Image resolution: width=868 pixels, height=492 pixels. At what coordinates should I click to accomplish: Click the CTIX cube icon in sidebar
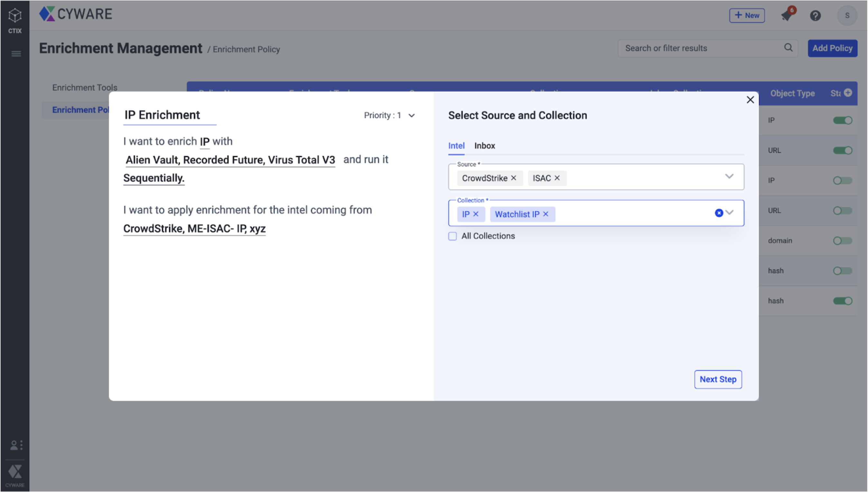click(x=15, y=16)
